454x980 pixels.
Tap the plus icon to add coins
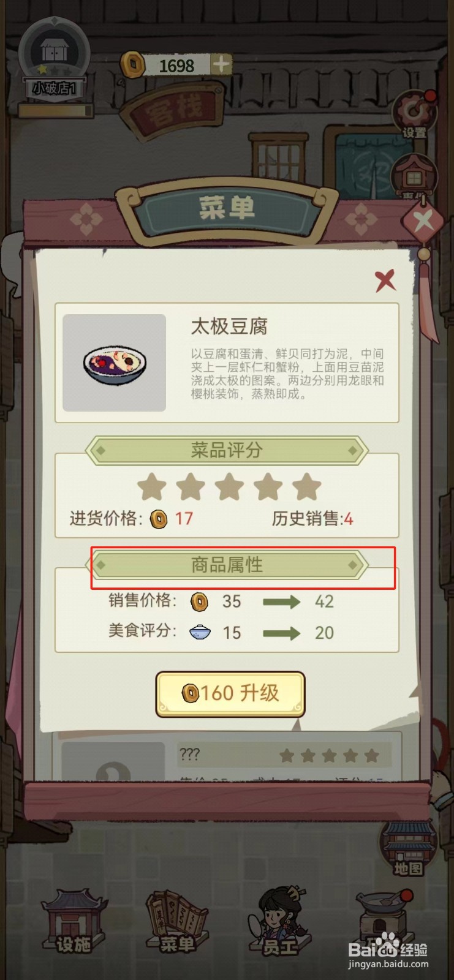coord(221,64)
